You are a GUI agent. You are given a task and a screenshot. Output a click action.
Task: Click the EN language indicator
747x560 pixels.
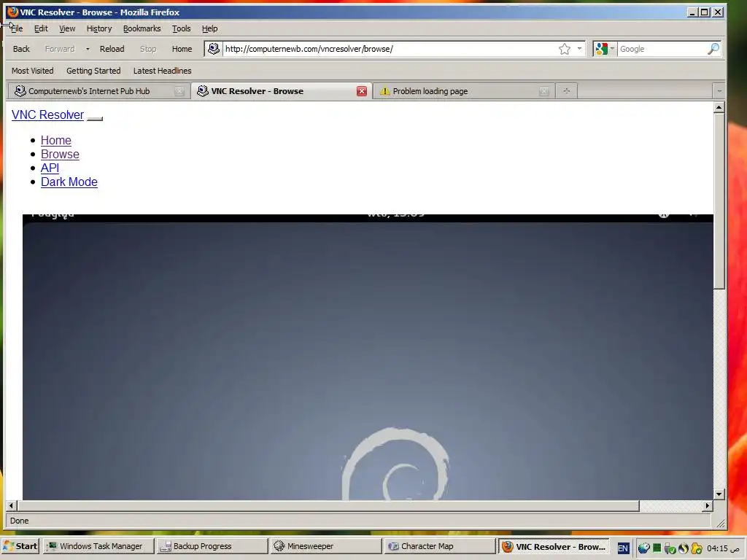point(623,548)
